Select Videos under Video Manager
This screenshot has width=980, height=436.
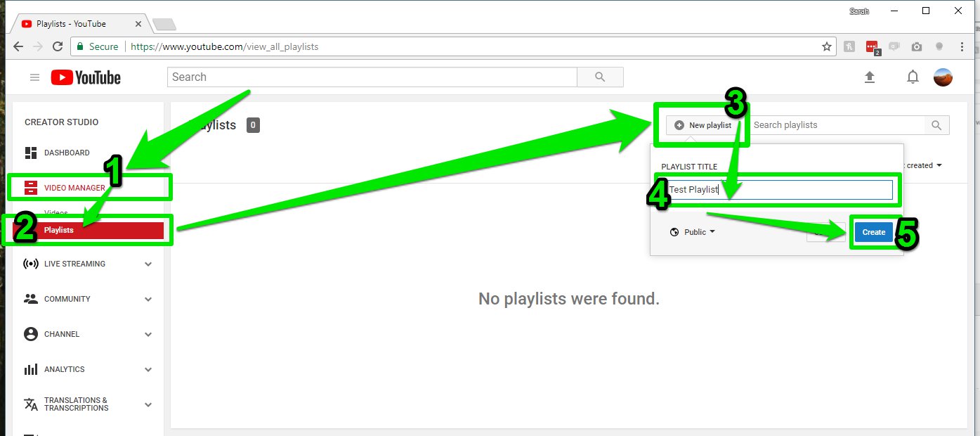(x=56, y=212)
